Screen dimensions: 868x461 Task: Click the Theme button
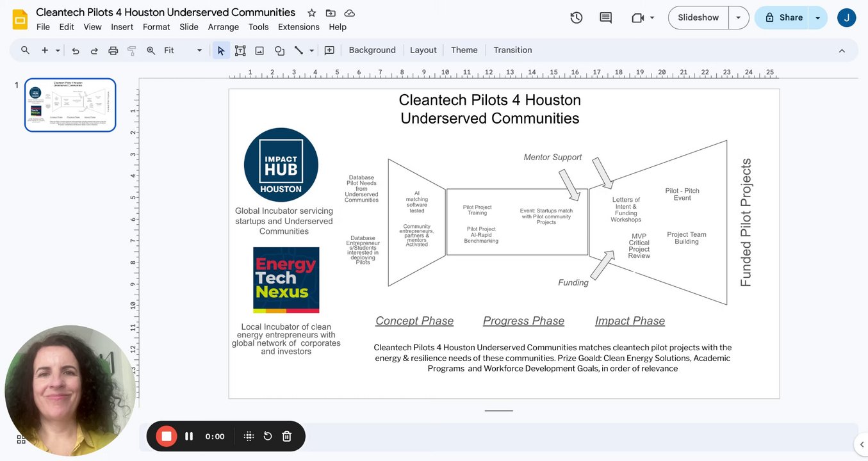464,50
